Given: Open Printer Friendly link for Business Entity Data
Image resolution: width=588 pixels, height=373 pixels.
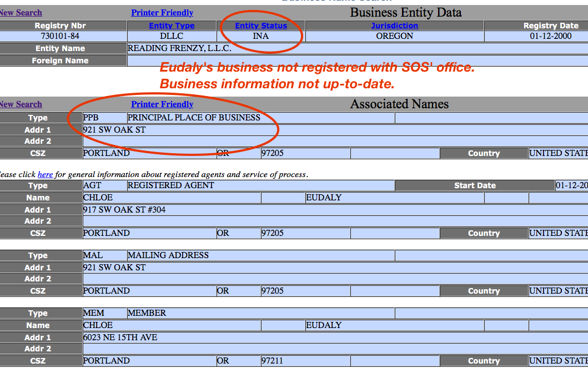Looking at the screenshot, I should (x=162, y=13).
